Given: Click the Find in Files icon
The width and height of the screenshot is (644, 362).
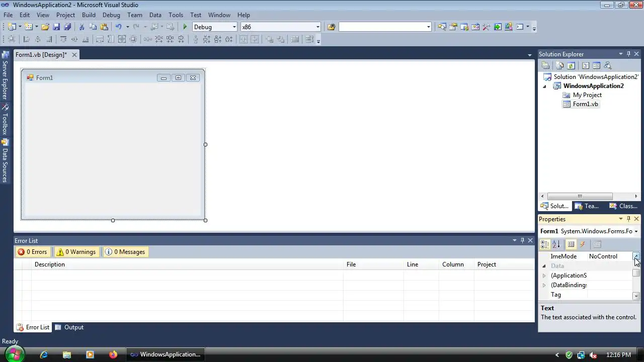Looking at the screenshot, I should point(331,27).
